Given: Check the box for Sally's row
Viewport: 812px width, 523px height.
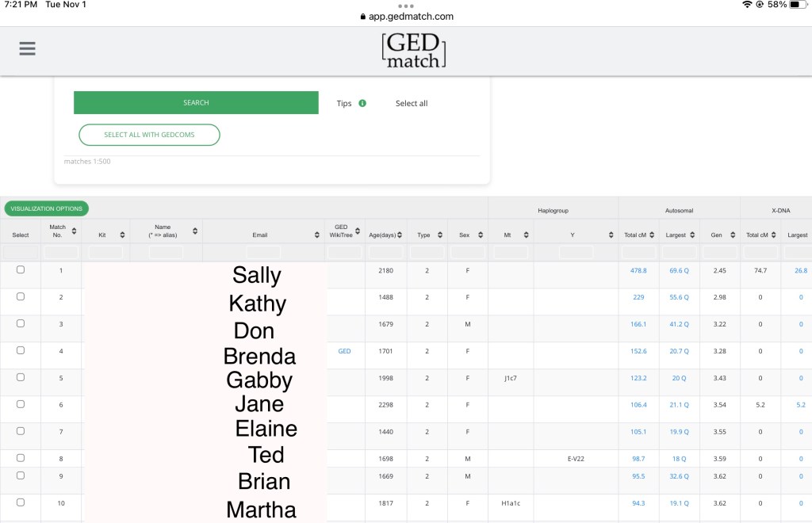Looking at the screenshot, I should tap(21, 270).
